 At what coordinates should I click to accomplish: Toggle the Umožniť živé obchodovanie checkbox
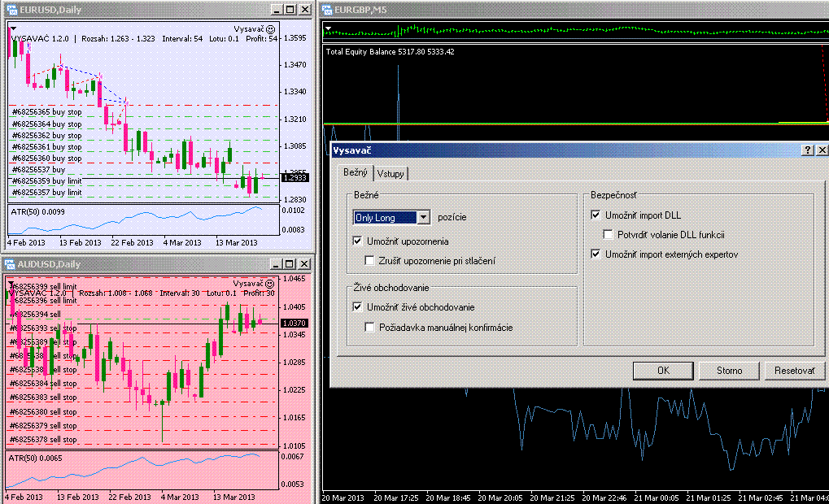357,307
